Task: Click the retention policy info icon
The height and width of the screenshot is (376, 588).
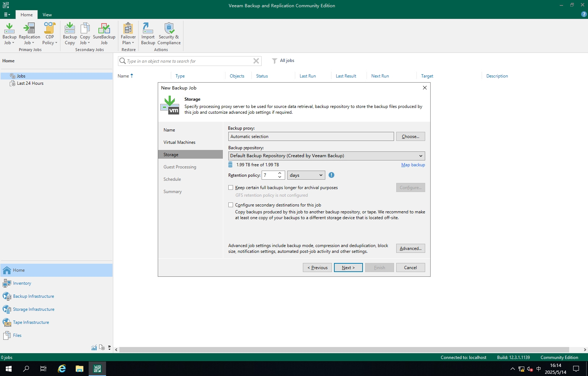Action: 331,175
